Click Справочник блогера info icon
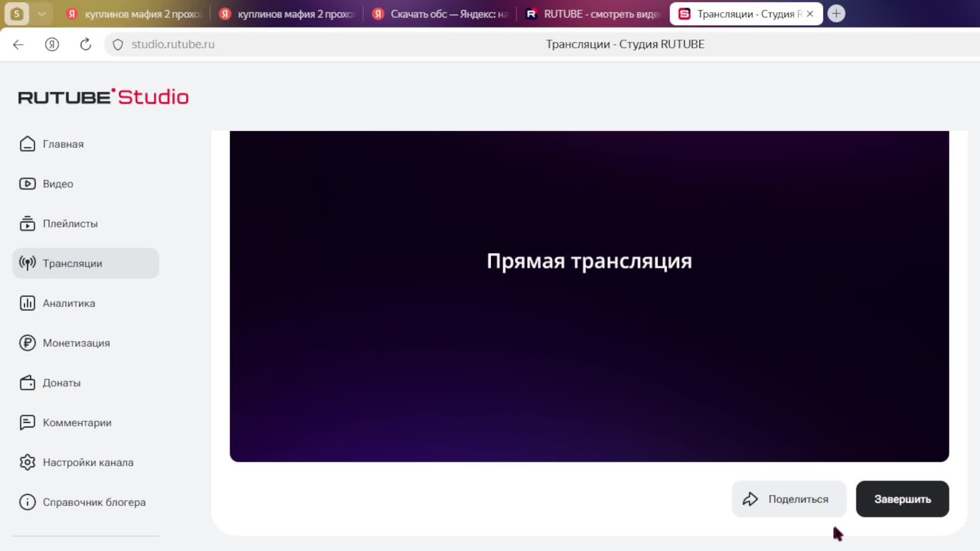This screenshot has height=551, width=980. pyautogui.click(x=27, y=502)
